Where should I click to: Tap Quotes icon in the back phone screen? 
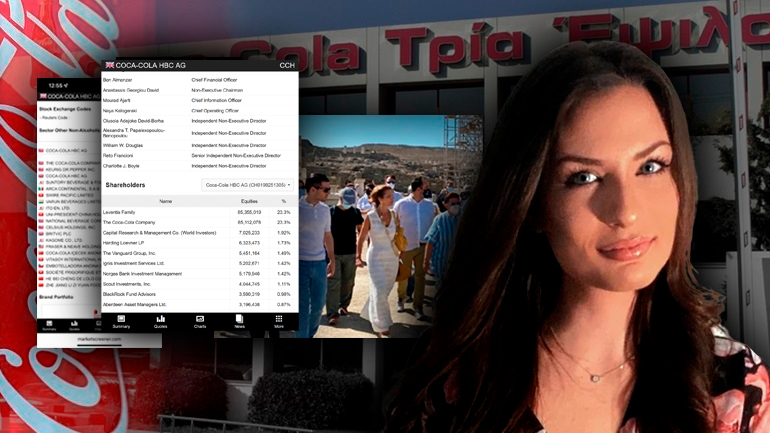73,324
